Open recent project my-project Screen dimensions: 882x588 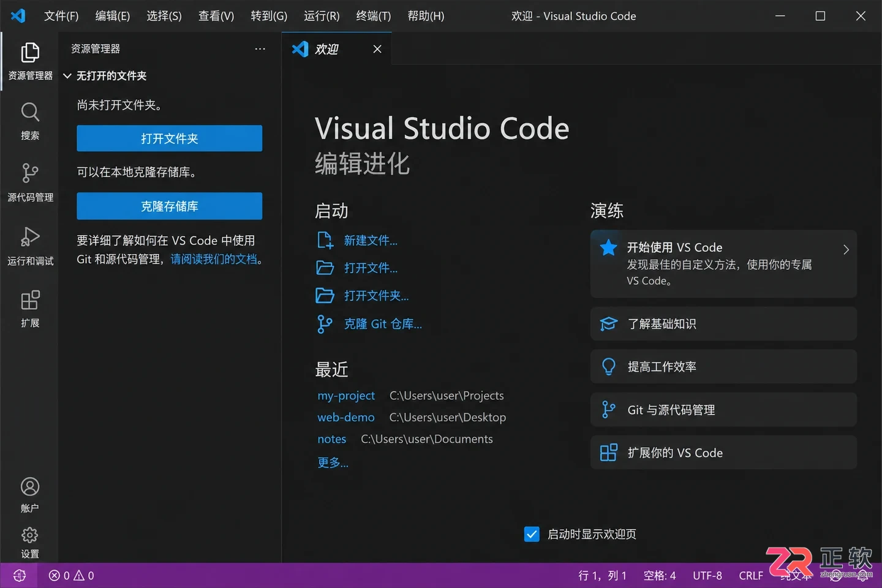tap(346, 396)
